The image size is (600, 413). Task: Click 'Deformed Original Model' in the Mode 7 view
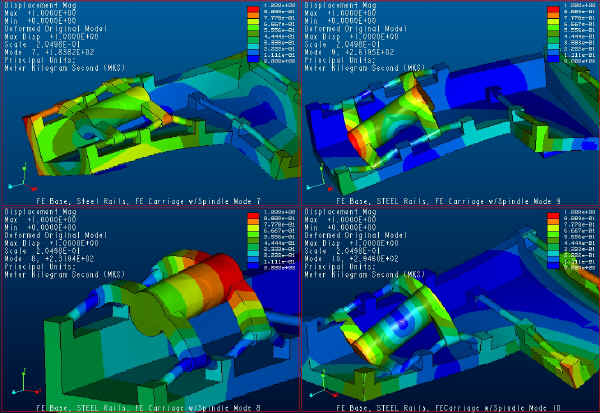(56, 29)
